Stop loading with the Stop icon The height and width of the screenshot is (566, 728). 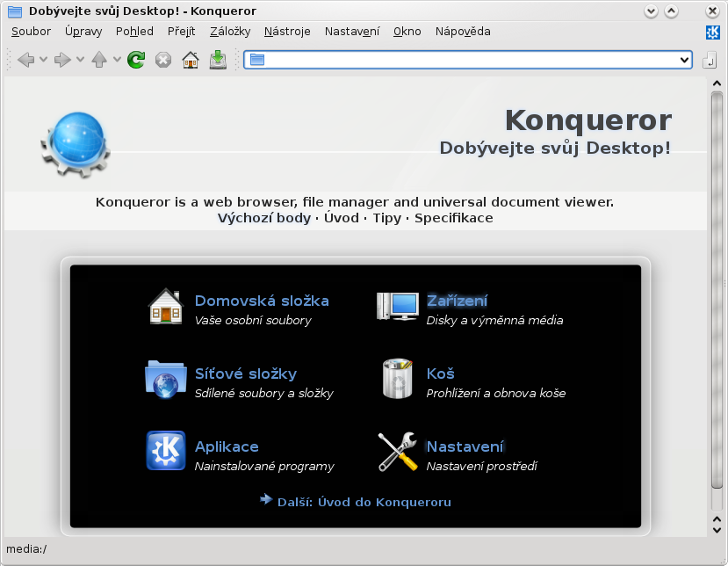(163, 60)
